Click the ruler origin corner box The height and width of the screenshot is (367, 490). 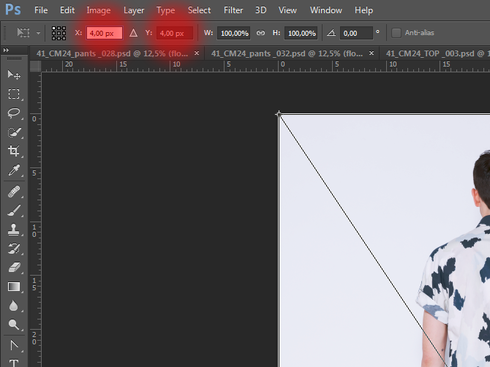point(35,66)
